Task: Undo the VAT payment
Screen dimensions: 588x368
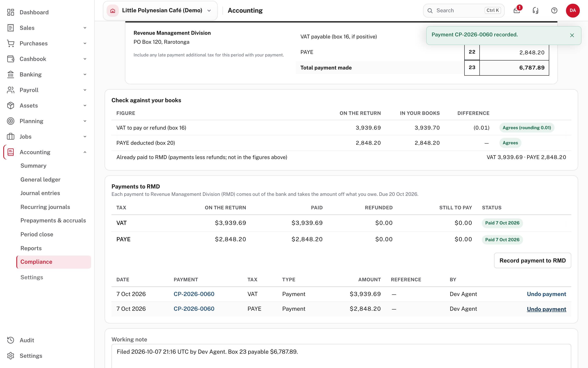Action: tap(546, 294)
